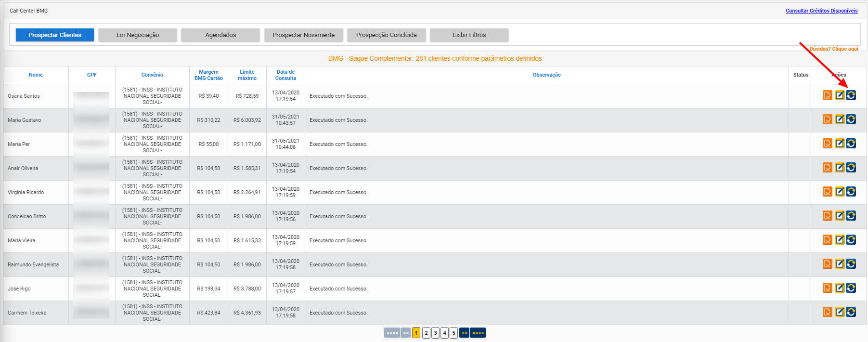
Task: Click refresh icon for Carmem Teixeira
Action: coord(851,312)
